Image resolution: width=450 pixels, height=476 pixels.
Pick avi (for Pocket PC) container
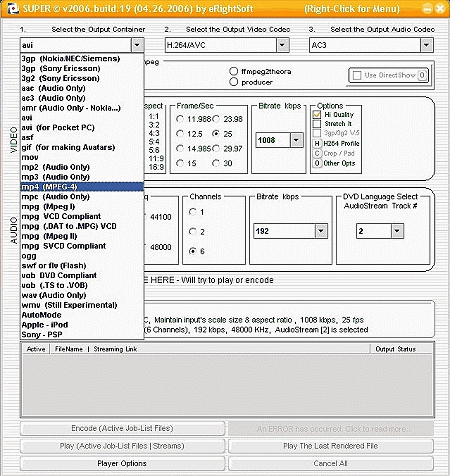pyautogui.click(x=82, y=128)
